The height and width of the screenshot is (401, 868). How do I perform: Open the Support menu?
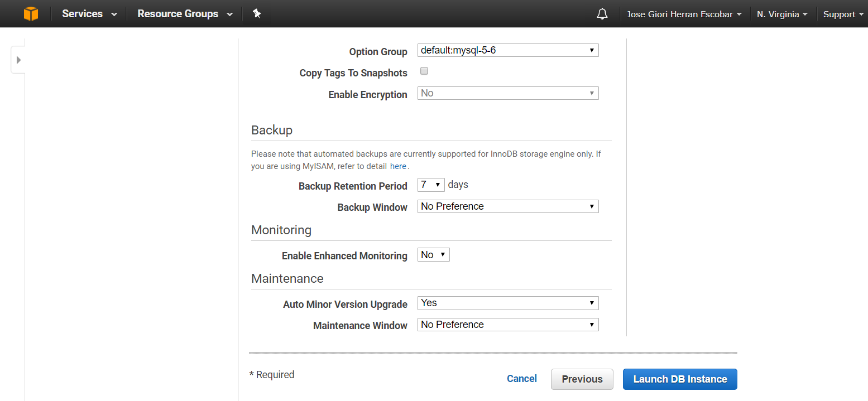click(843, 14)
